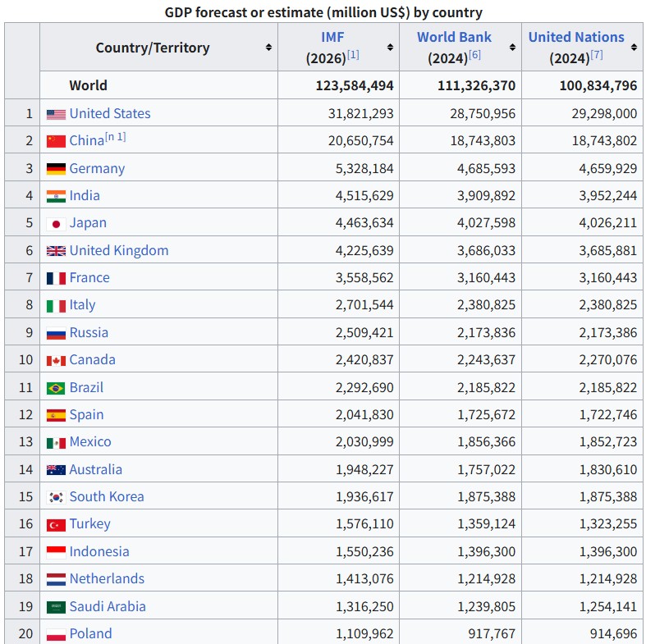
Task: Sort table by Country/Territory column arrows
Action: pyautogui.click(x=268, y=48)
